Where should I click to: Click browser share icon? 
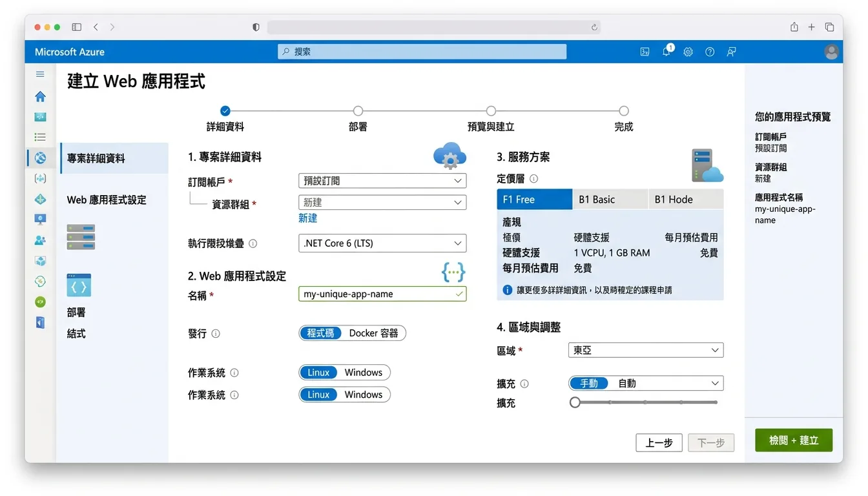[794, 27]
